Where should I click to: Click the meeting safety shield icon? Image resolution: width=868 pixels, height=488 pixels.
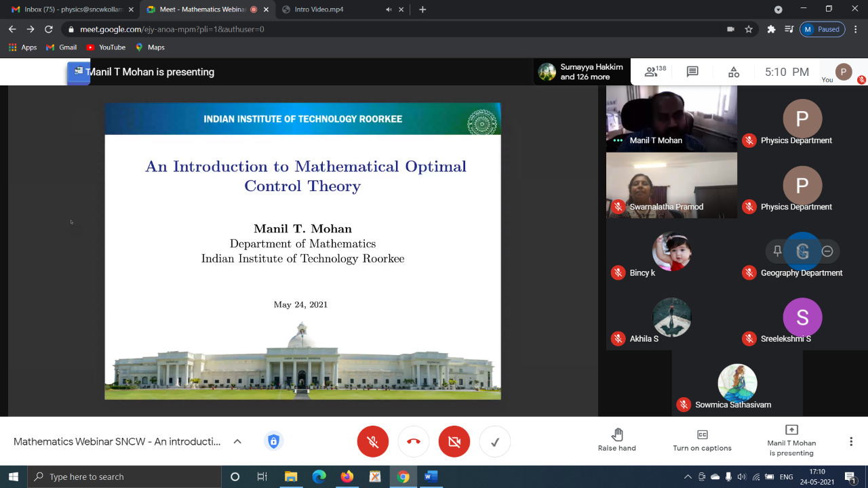tap(273, 442)
